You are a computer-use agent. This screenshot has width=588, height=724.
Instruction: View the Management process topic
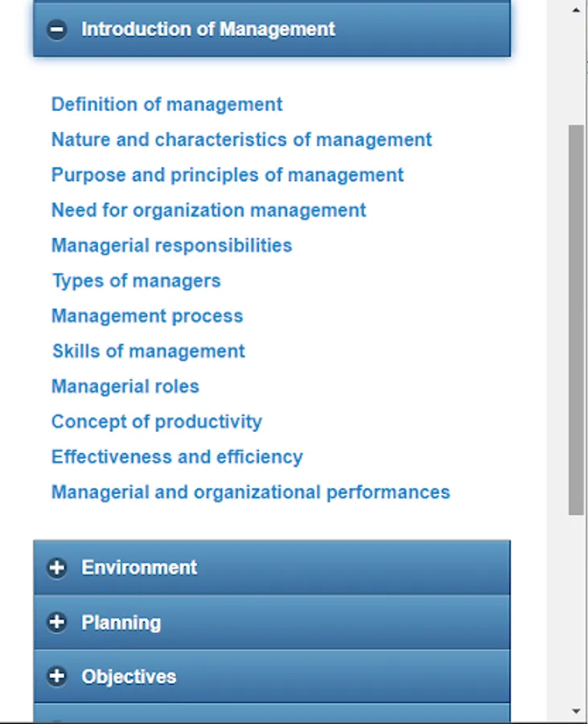coord(147,316)
